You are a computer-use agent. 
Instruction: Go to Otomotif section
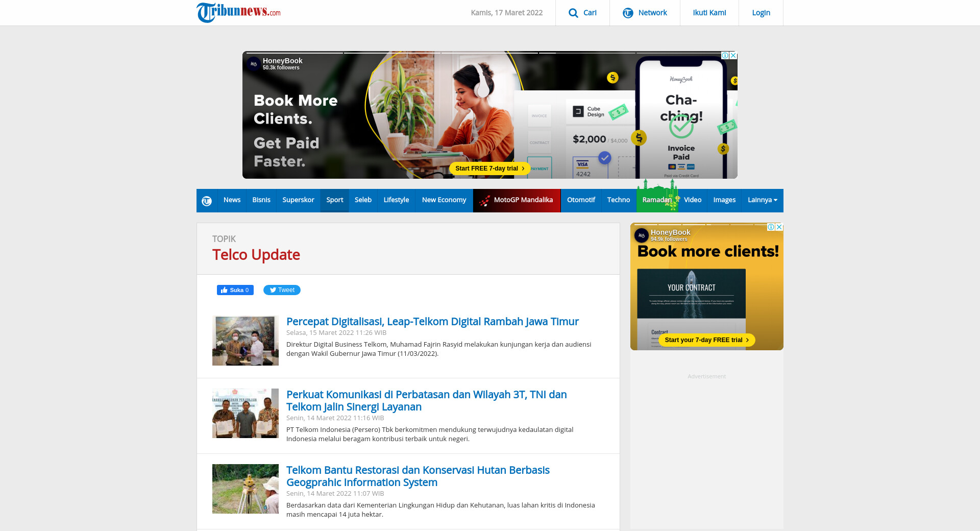coord(581,200)
